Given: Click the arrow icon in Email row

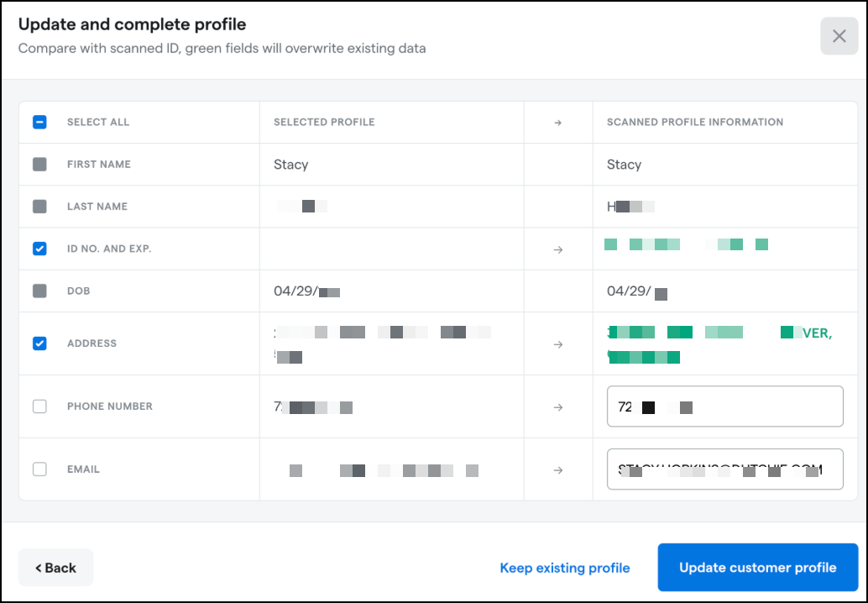Looking at the screenshot, I should 558,470.
